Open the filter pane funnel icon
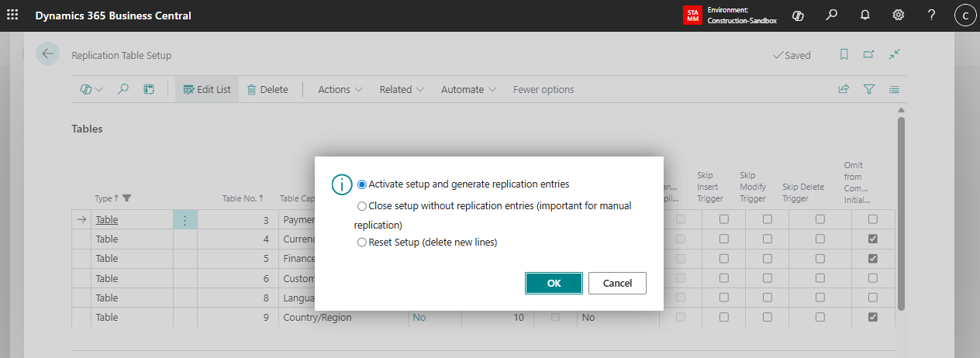980x358 pixels. pyautogui.click(x=869, y=90)
